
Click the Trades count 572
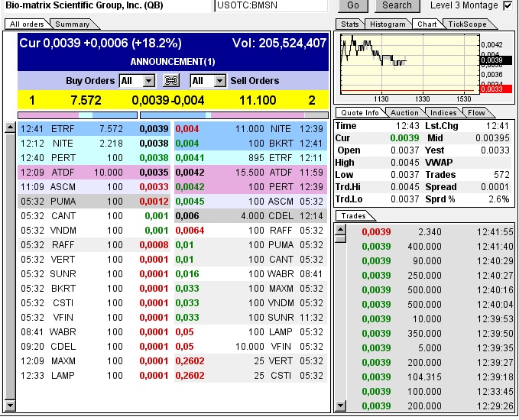501,175
